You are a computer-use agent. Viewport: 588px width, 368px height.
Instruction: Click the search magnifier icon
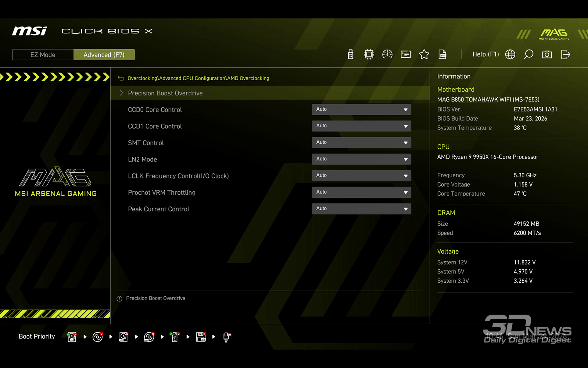[x=528, y=54]
